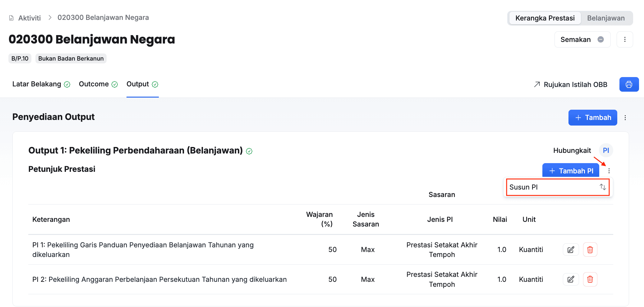The height and width of the screenshot is (307, 644).
Task: Open the three-dot menu beside Semakan
Action: [625, 39]
